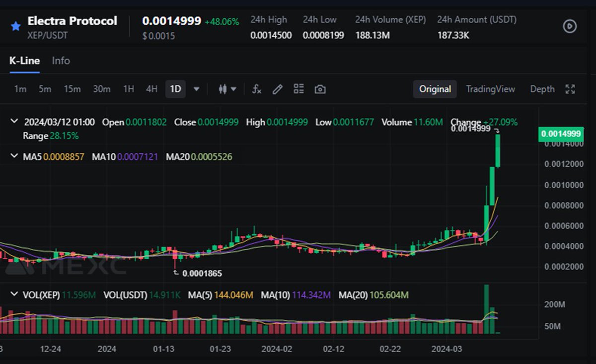Click the 24h High value 0.0014500
The width and height of the screenshot is (596, 364).
(x=271, y=35)
